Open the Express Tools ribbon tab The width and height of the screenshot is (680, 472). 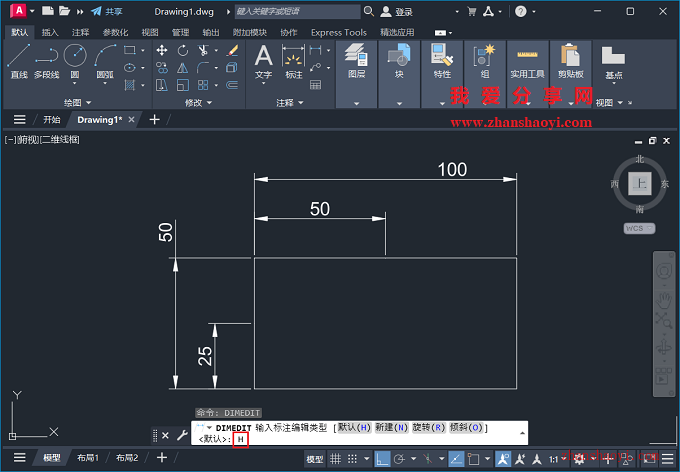point(339,32)
